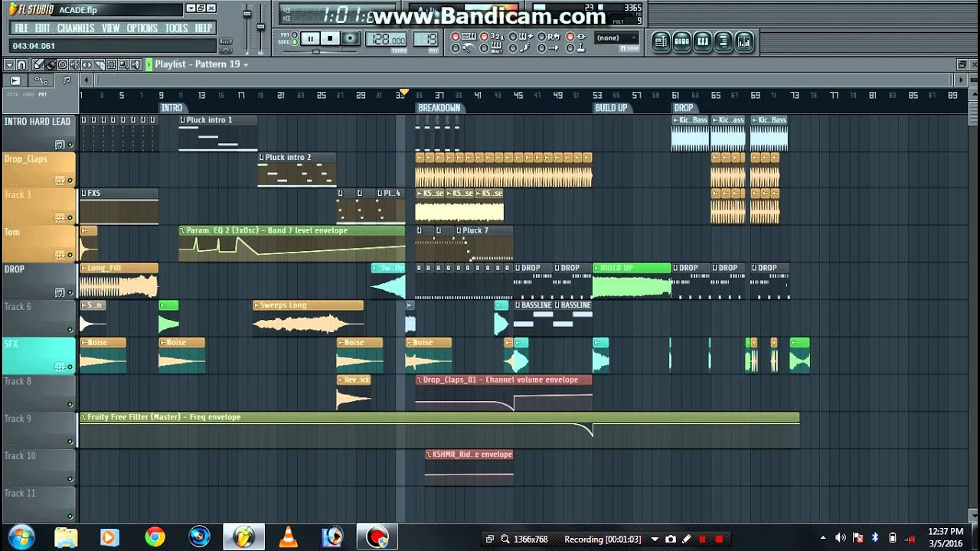This screenshot has height=551, width=980.
Task: Open the FILE menu
Action: (21, 28)
